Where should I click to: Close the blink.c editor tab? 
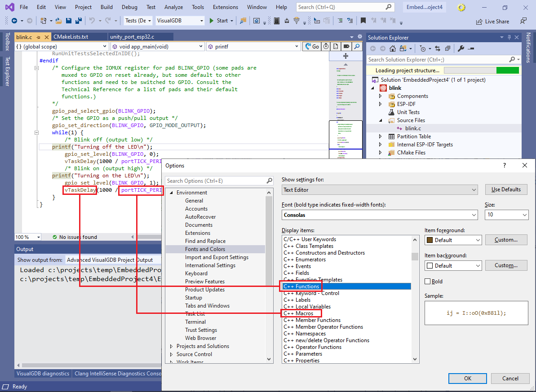coord(46,37)
